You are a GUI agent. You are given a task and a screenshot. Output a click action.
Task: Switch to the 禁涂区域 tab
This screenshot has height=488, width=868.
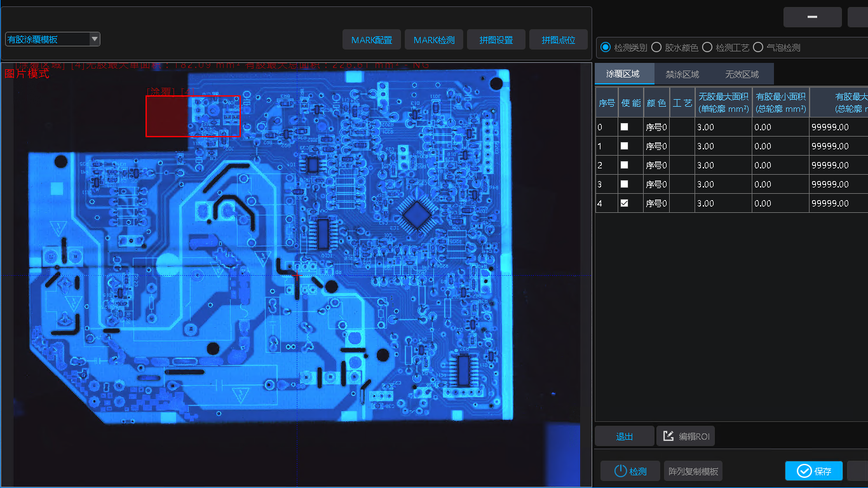coord(682,74)
